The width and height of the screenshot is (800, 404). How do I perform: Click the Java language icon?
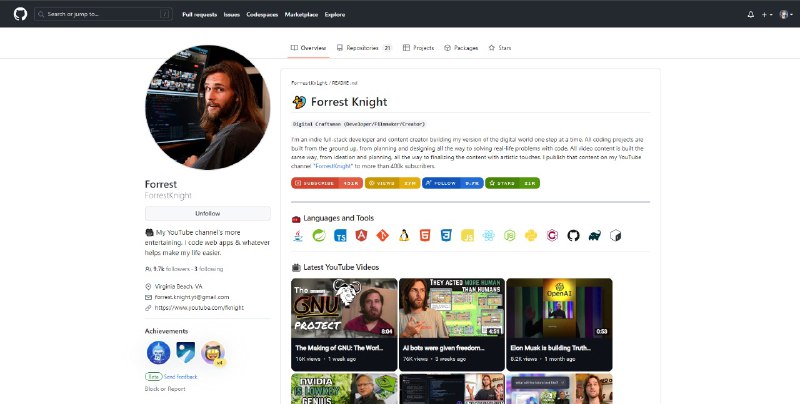tap(298, 236)
